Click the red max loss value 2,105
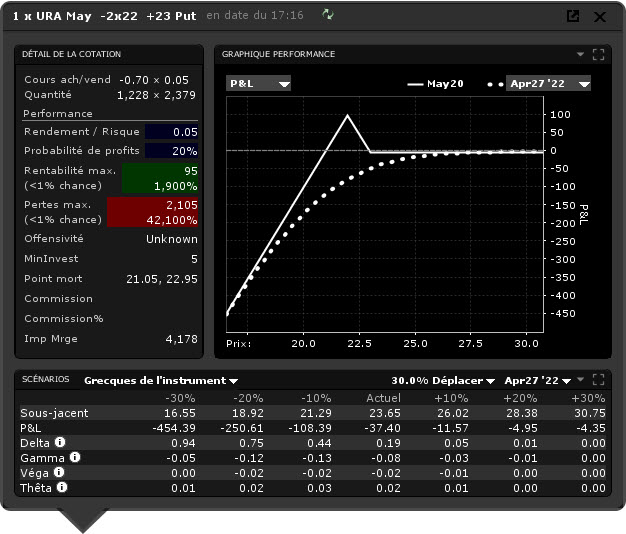 182,205
